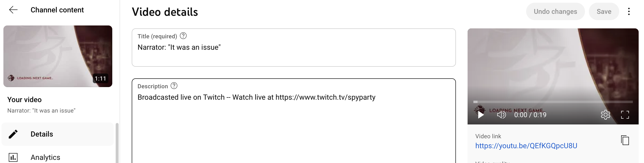Click the Description help question mark icon
The width and height of the screenshot is (644, 163).
[x=174, y=86]
